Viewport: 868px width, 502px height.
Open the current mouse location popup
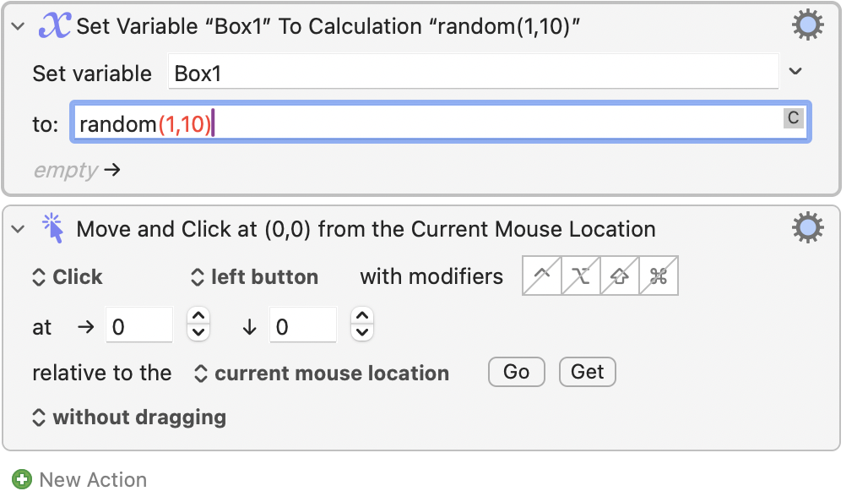point(322,374)
